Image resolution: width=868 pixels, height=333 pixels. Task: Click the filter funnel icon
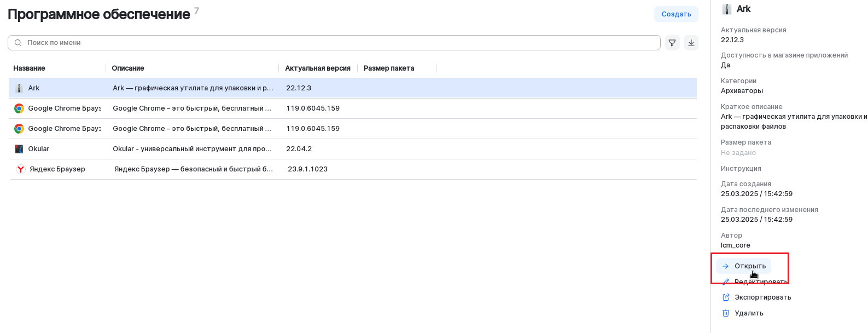tap(672, 43)
